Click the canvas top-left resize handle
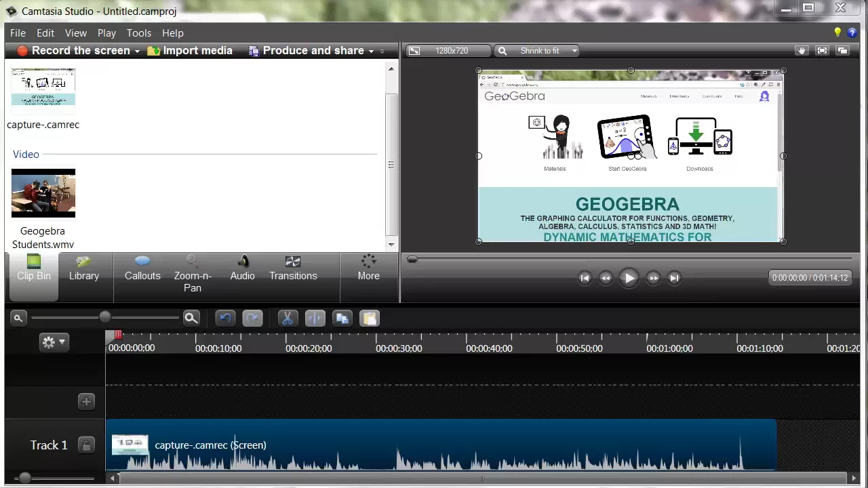 (x=479, y=70)
